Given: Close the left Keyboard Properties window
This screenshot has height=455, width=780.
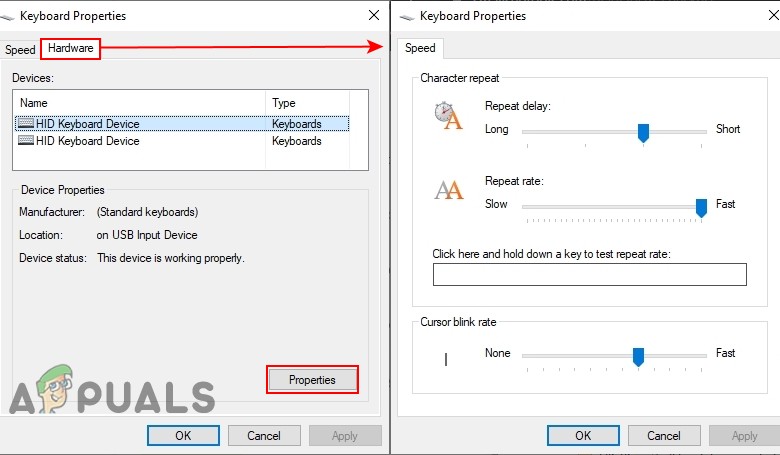Looking at the screenshot, I should pos(374,15).
